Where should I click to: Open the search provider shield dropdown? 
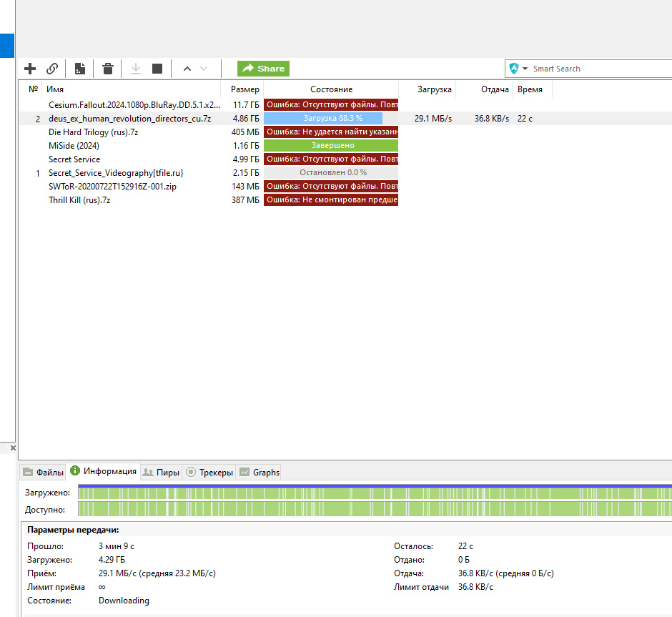[518, 69]
